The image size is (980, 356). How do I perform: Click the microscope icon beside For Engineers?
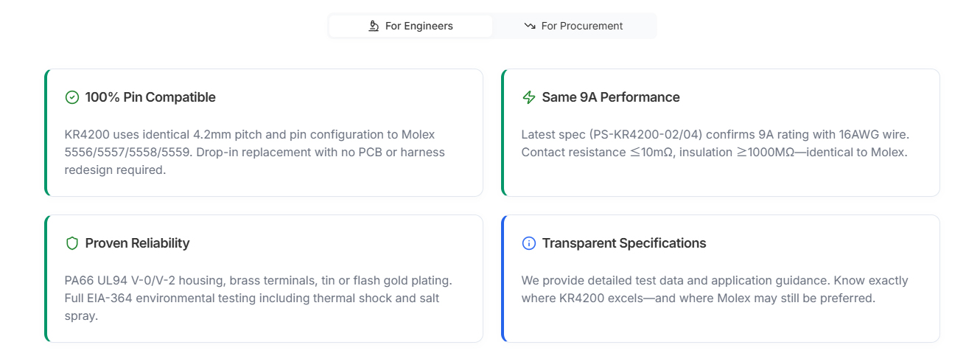pos(374,26)
